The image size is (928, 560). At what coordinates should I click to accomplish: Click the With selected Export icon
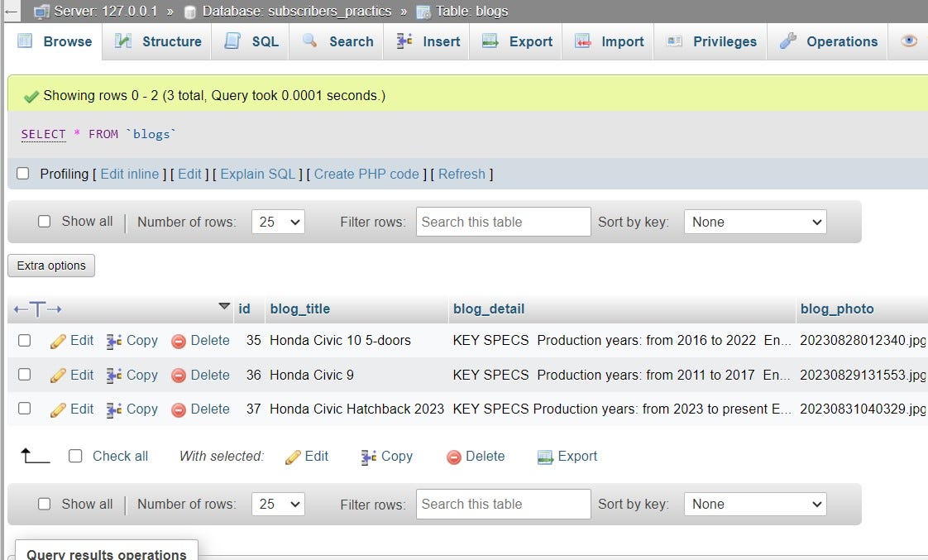click(x=545, y=457)
